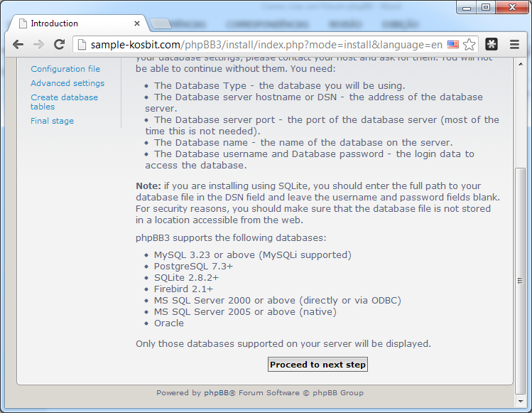Go back using the browser back arrow
The width and height of the screenshot is (532, 413).
click(x=18, y=45)
